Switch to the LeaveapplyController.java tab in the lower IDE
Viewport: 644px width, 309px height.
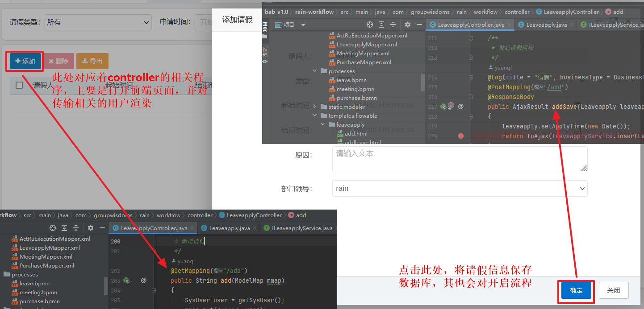coord(154,228)
